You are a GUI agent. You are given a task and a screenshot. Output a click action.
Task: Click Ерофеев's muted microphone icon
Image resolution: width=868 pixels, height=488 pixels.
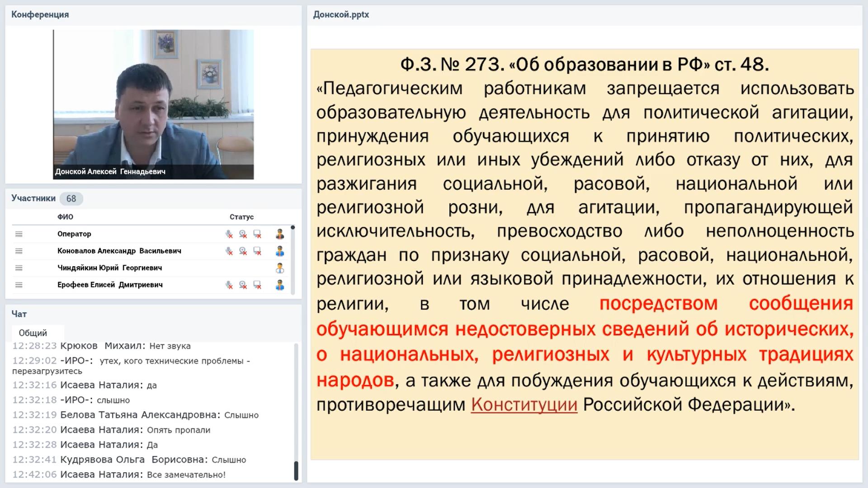(229, 285)
